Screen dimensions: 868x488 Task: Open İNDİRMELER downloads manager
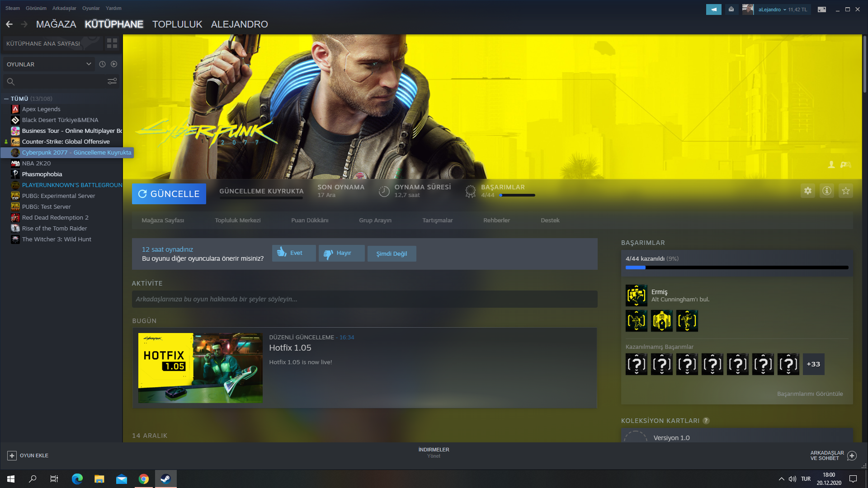point(434,452)
